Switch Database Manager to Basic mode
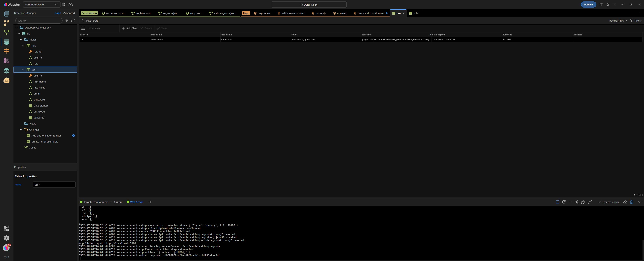Image resolution: width=644 pixels, height=261 pixels. [58, 13]
